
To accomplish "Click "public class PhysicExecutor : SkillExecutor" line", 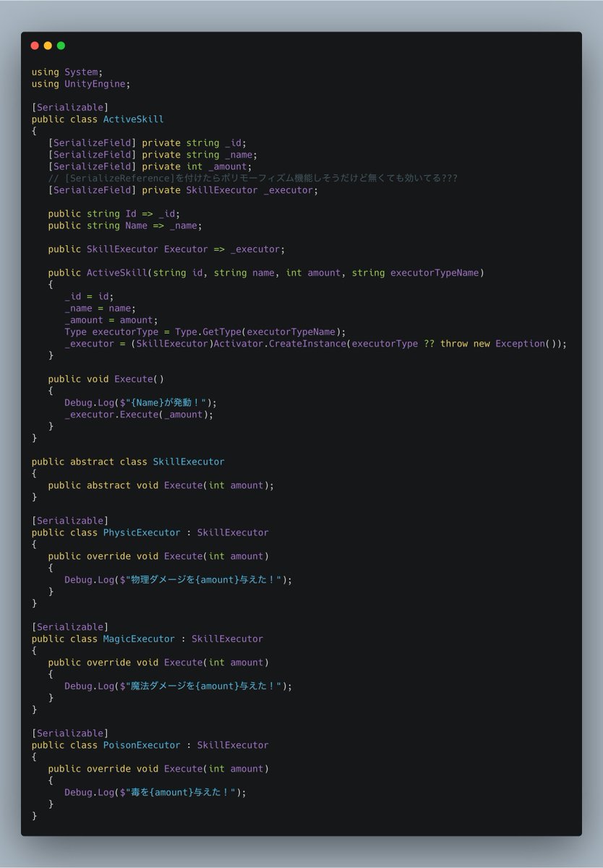I will pyautogui.click(x=150, y=533).
